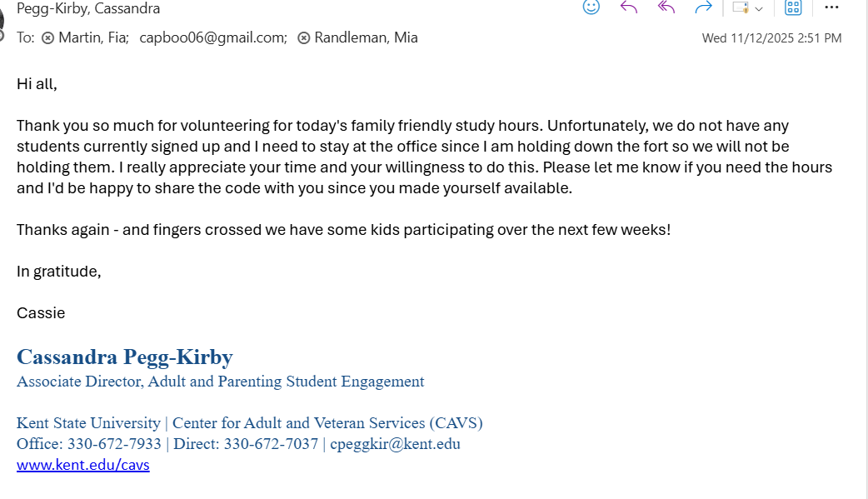Click the cpeggkir@kent.edu email address
The image size is (868, 499).
coord(395,444)
